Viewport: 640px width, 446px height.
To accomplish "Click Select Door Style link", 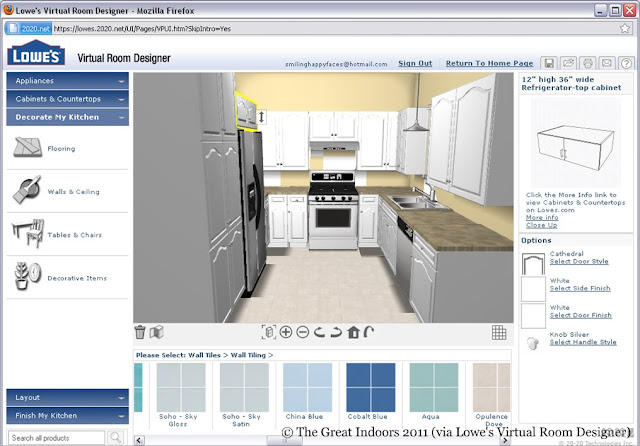I will (579, 261).
